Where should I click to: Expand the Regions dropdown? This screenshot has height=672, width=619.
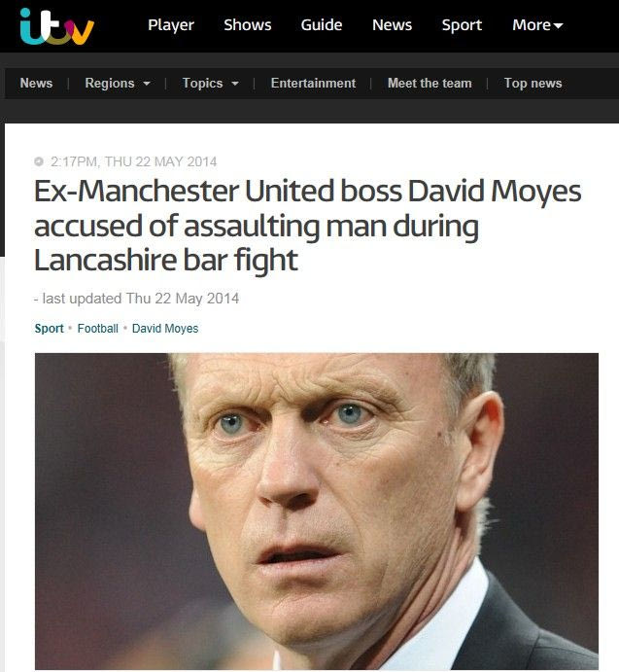pyautogui.click(x=118, y=83)
